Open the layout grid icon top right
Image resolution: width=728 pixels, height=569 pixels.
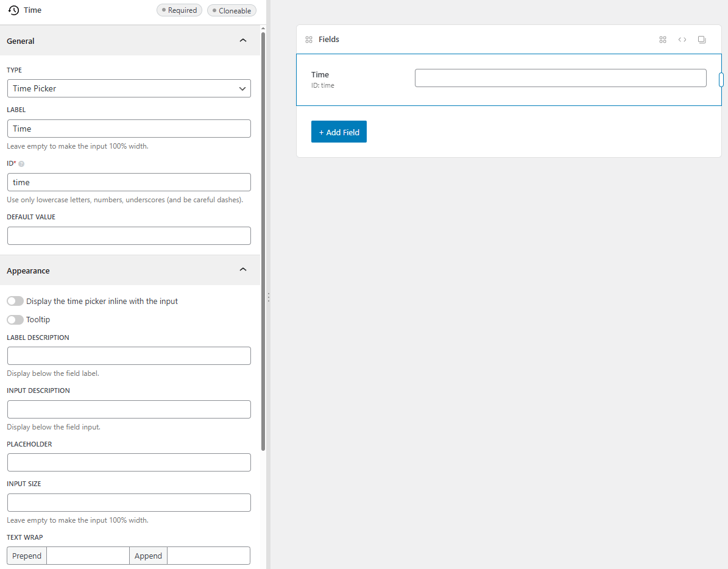[663, 39]
